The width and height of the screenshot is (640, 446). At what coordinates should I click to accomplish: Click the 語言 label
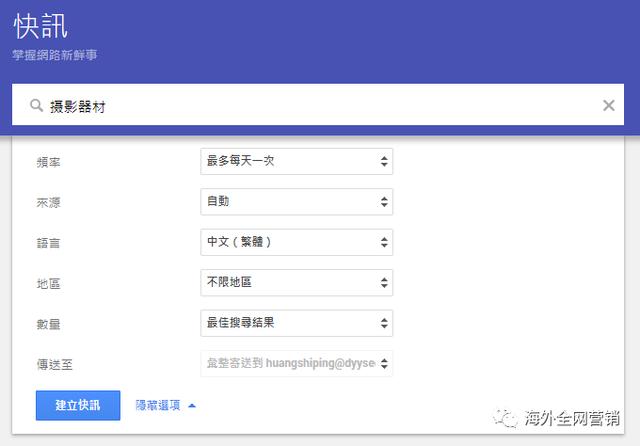click(49, 243)
